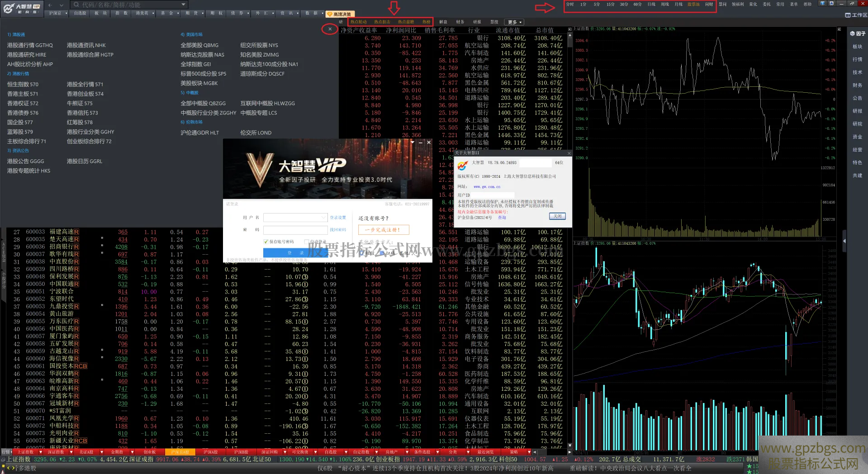Open the 慧搜 tab
Image resolution: width=868 pixels, height=474 pixels.
click(494, 22)
